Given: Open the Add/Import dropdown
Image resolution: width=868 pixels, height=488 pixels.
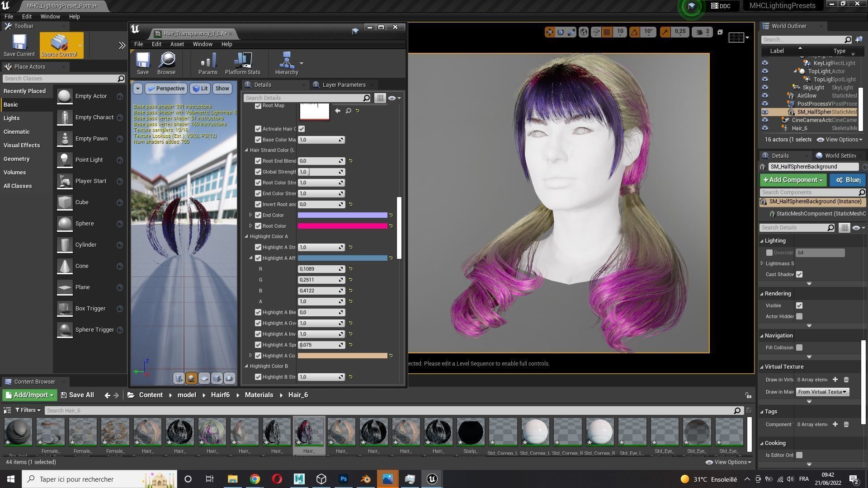Looking at the screenshot, I should pyautogui.click(x=30, y=395).
